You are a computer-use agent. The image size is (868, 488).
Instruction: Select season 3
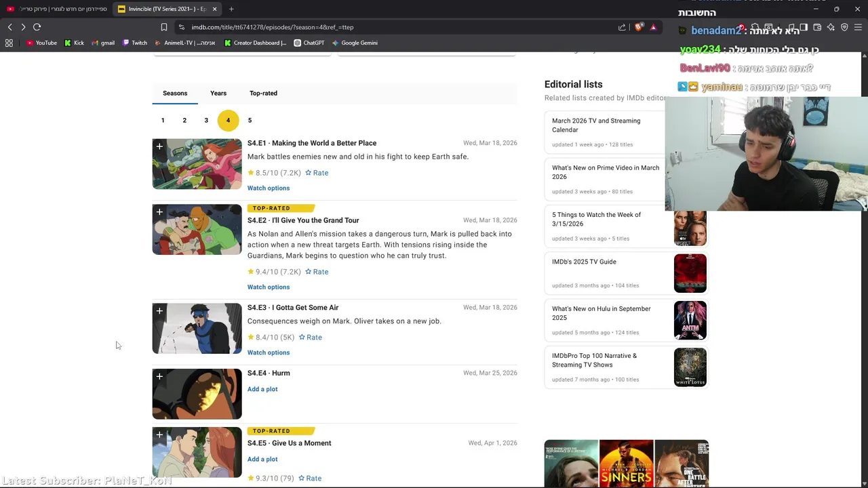(x=206, y=121)
